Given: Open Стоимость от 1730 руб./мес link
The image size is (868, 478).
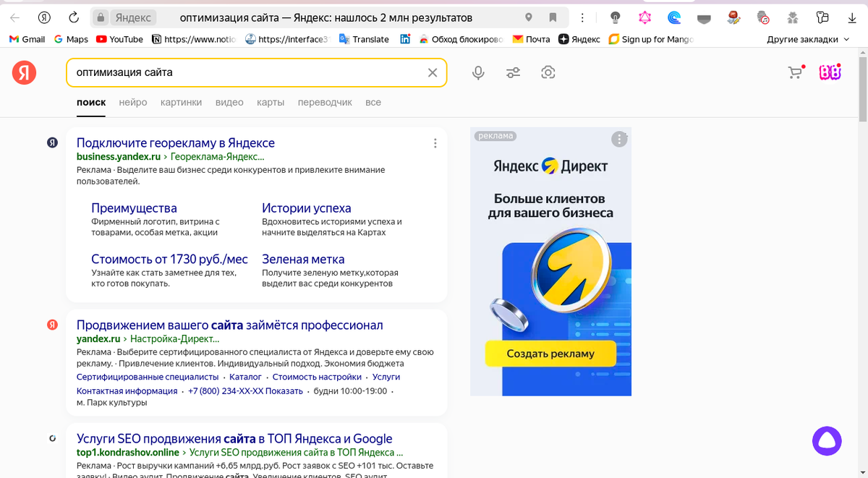Looking at the screenshot, I should tap(169, 259).
